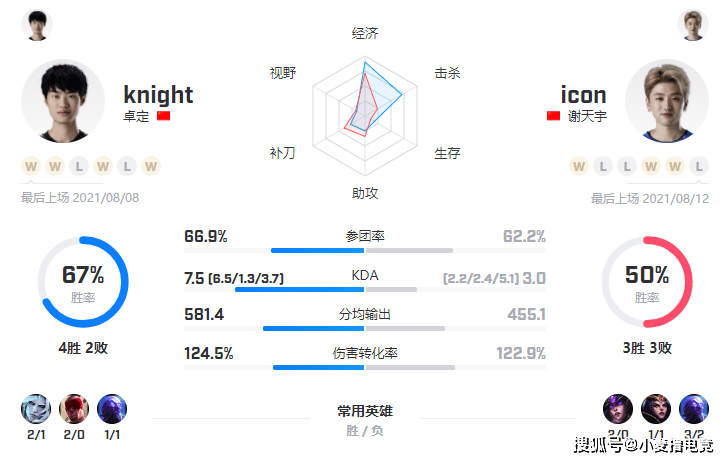The height and width of the screenshot is (462, 728).
Task: Click the icon player name
Action: pos(584,95)
